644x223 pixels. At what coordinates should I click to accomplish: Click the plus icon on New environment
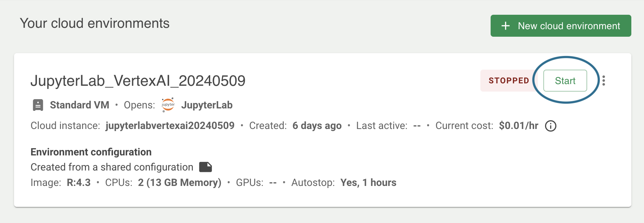coord(506,26)
